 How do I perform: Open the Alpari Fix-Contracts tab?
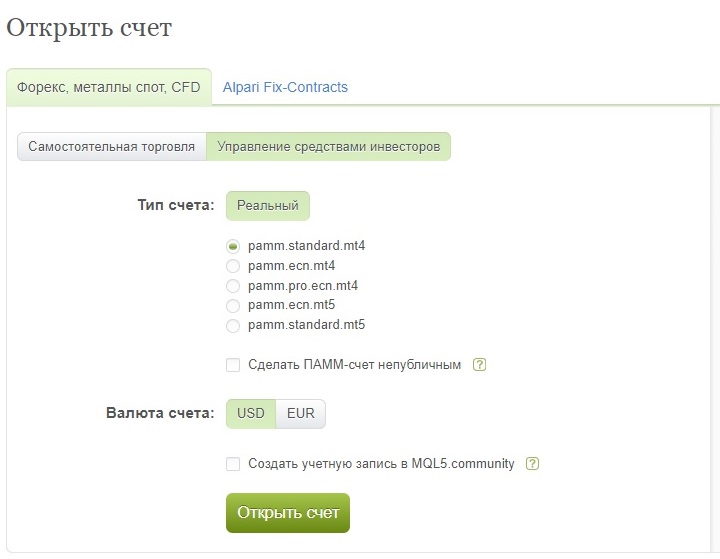pos(286,87)
